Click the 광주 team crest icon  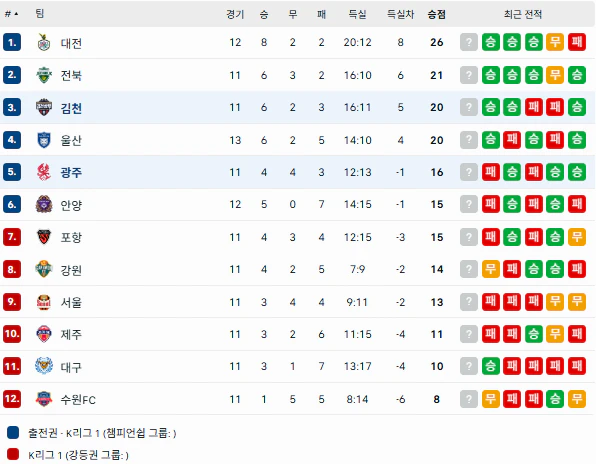[x=44, y=172]
